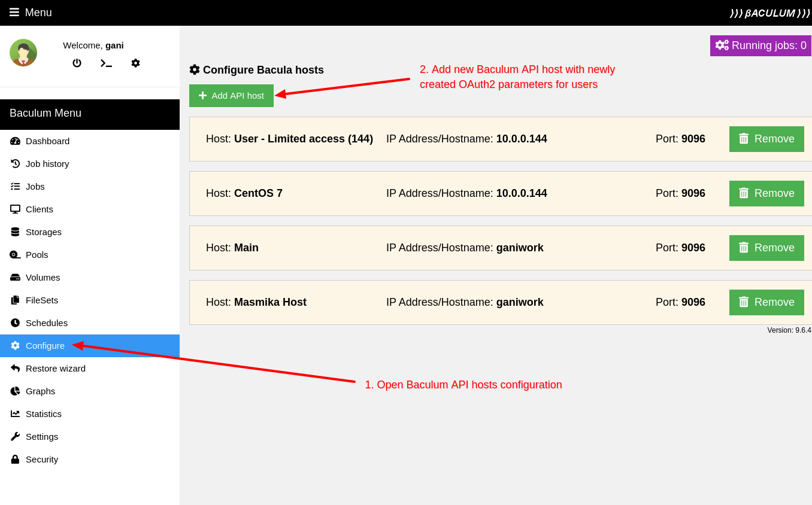
Task: Open the Dashboard menu item
Action: (x=90, y=141)
